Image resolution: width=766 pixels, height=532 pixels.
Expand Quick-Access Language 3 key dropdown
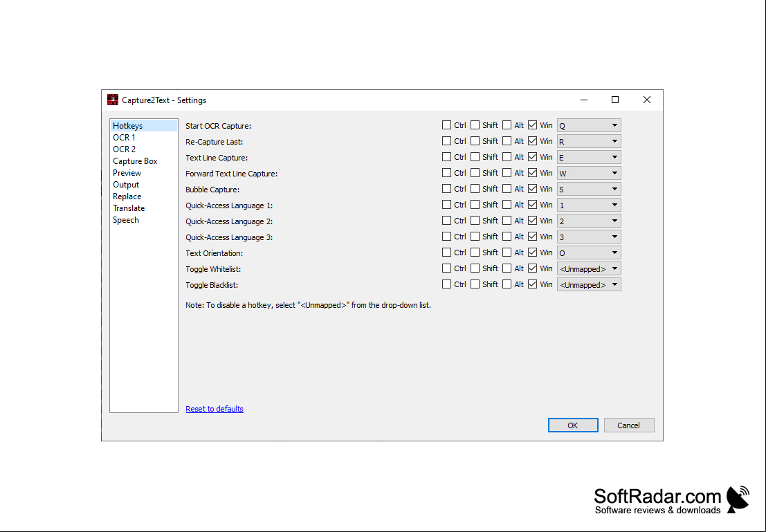(589, 237)
